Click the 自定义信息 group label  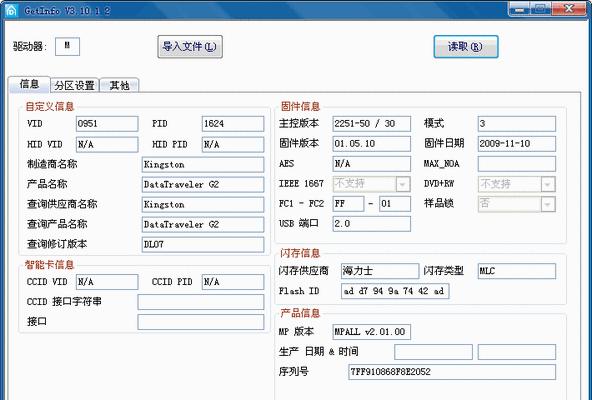(x=49, y=107)
